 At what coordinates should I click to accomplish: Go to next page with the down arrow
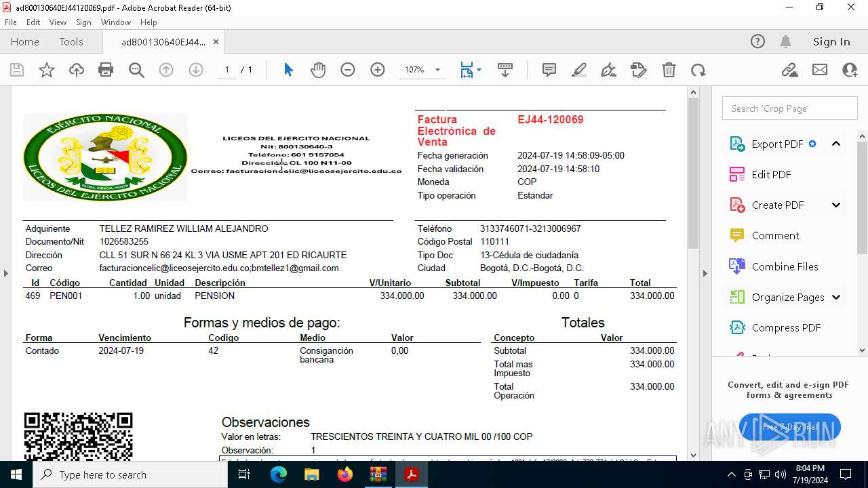(x=196, y=70)
